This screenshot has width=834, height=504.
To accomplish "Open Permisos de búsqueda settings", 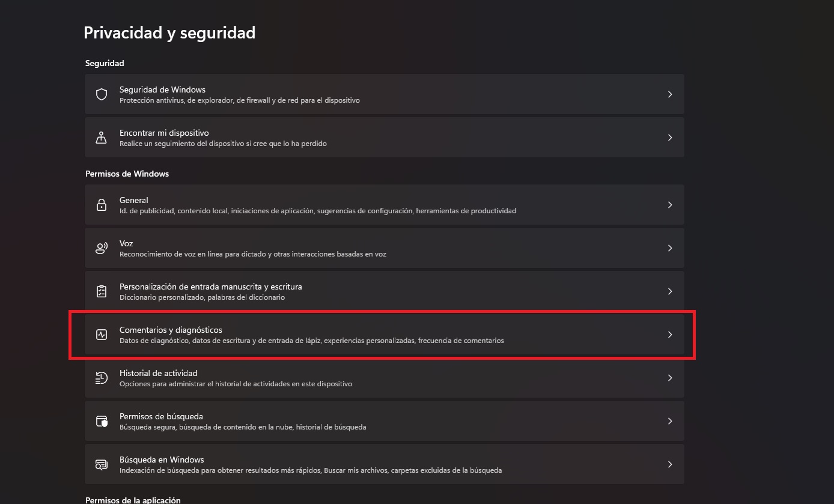I will click(385, 421).
